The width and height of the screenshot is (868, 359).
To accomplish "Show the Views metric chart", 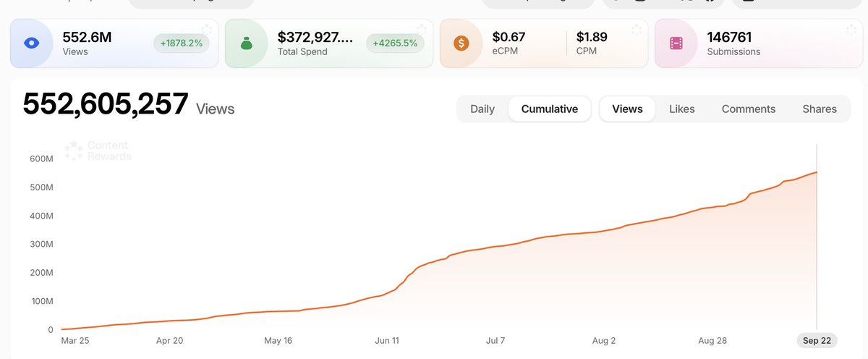I will tap(627, 109).
